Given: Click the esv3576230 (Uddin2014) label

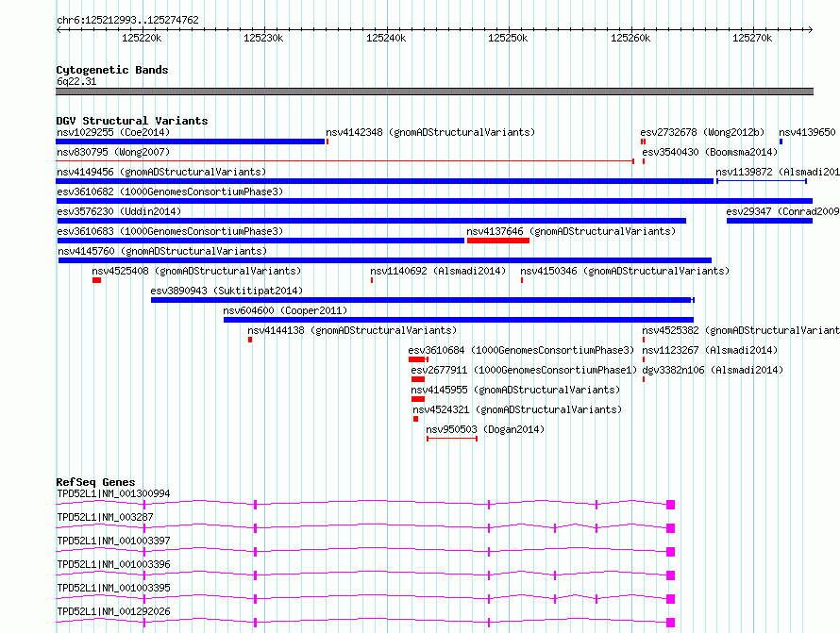Looking at the screenshot, I should [x=119, y=211].
